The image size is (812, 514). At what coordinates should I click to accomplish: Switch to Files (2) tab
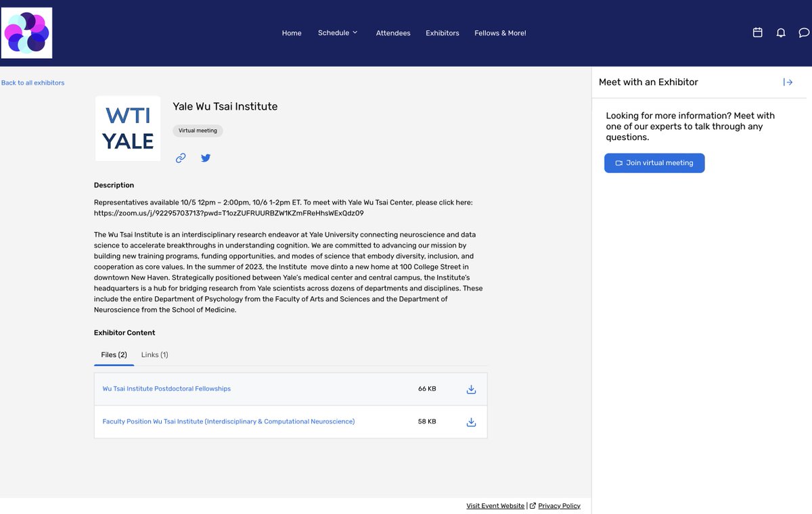click(114, 354)
